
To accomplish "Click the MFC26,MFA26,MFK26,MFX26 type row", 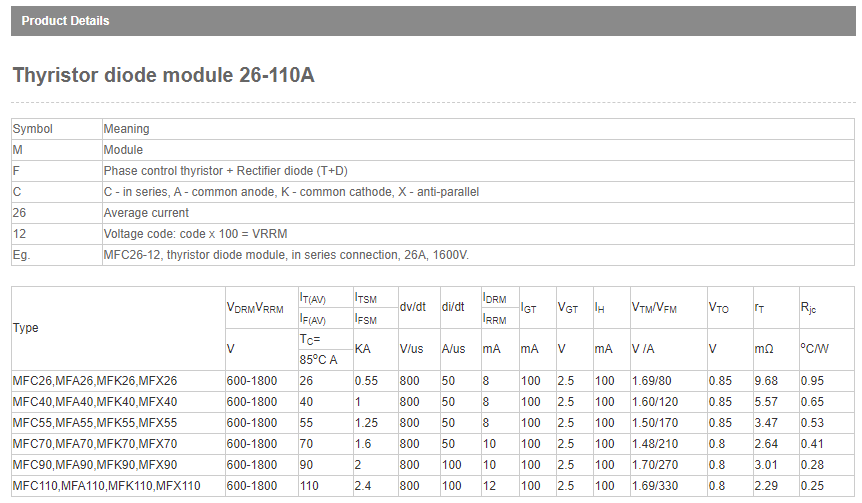I will point(95,381).
